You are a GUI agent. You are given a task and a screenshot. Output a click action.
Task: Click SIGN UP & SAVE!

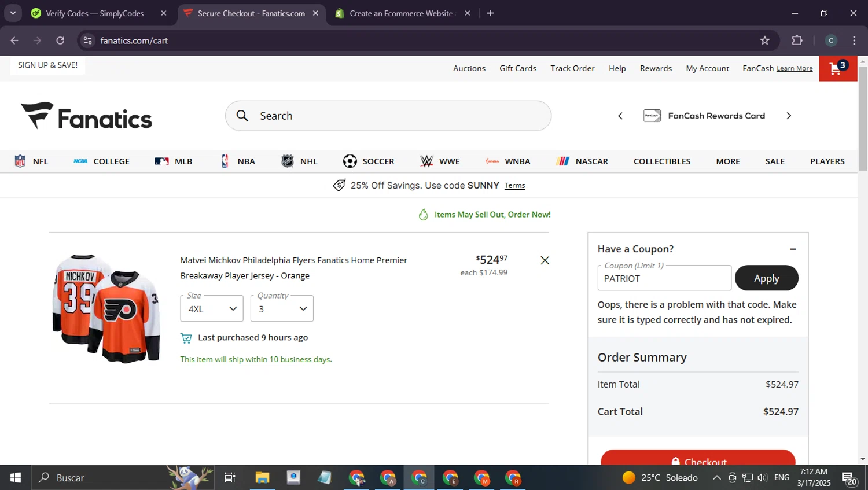(x=47, y=65)
